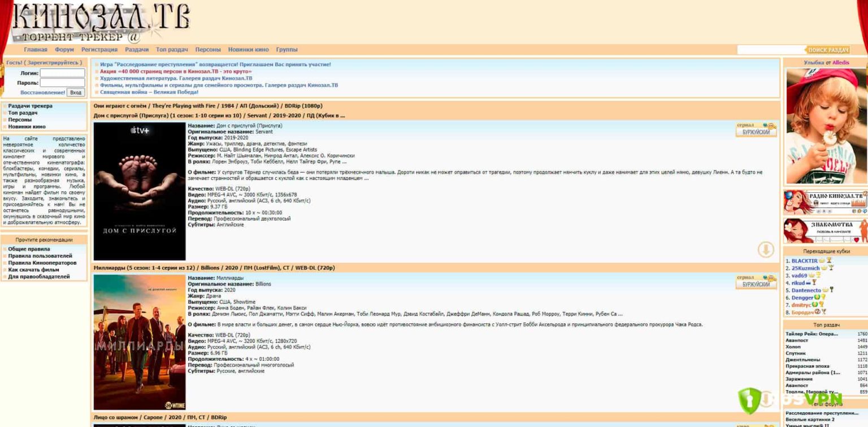This screenshot has height=427, width=868.
Task: Click the Улыбка child photo
Action: (826, 126)
